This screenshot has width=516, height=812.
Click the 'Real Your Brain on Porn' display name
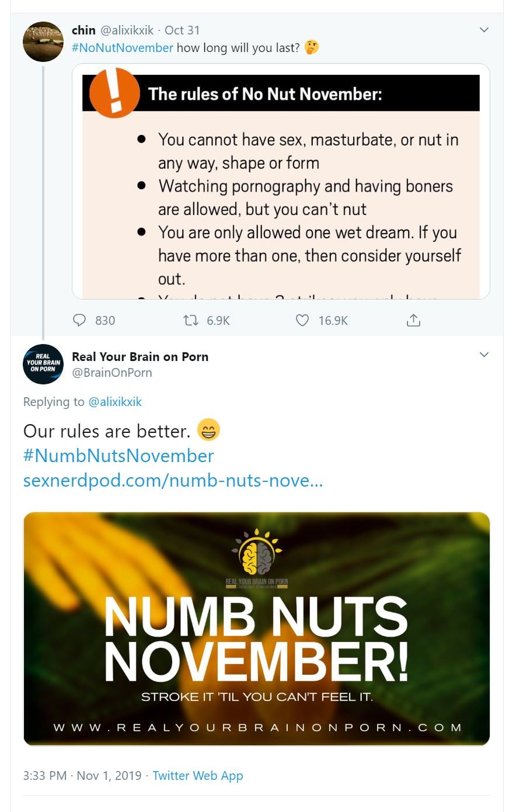(x=140, y=357)
